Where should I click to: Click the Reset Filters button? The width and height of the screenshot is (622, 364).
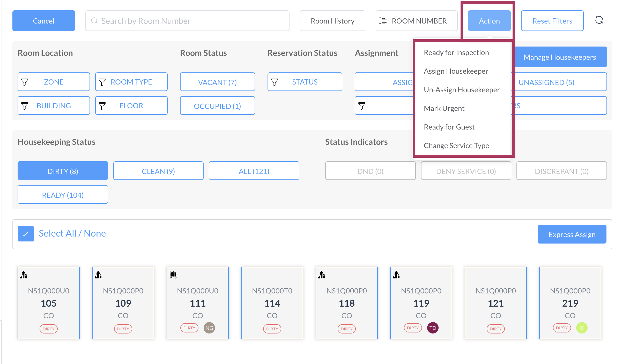[552, 21]
